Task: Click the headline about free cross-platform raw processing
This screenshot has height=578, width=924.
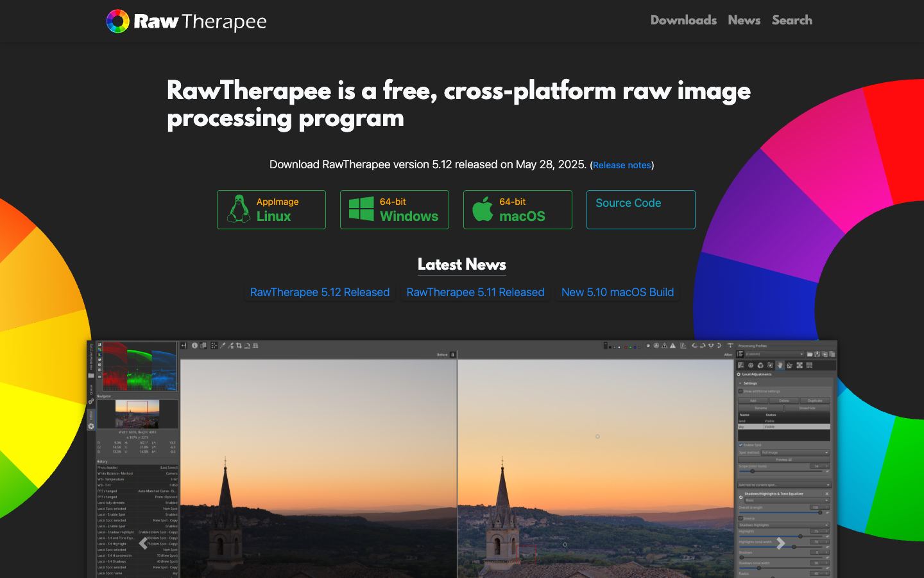Action: [459, 104]
